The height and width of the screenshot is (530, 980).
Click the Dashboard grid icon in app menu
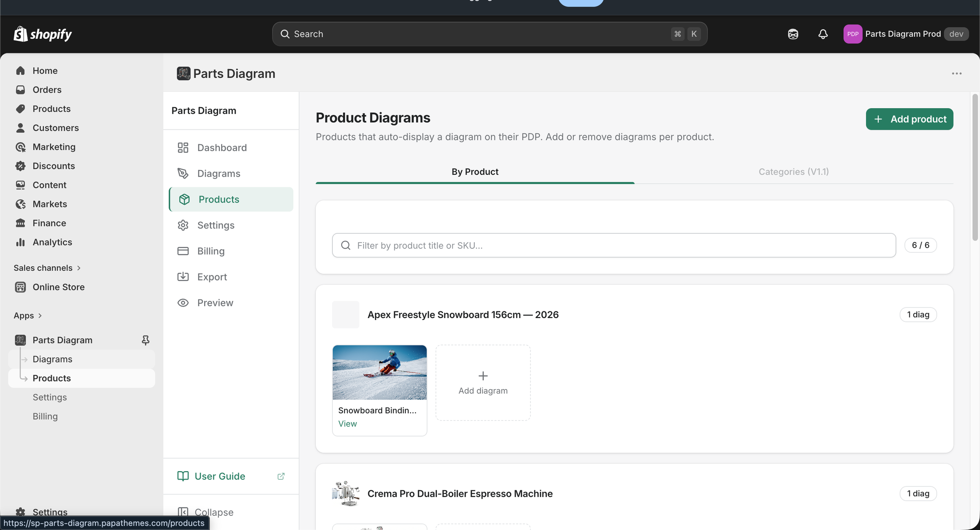coord(183,147)
